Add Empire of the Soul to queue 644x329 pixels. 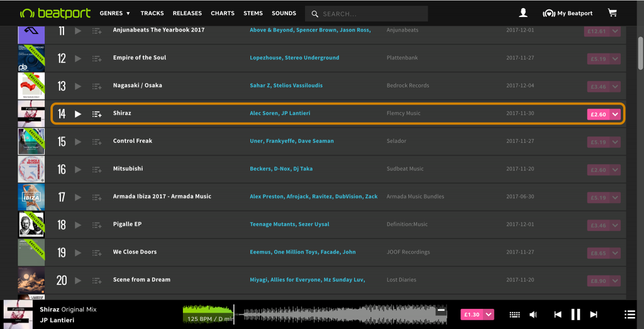pos(97,59)
